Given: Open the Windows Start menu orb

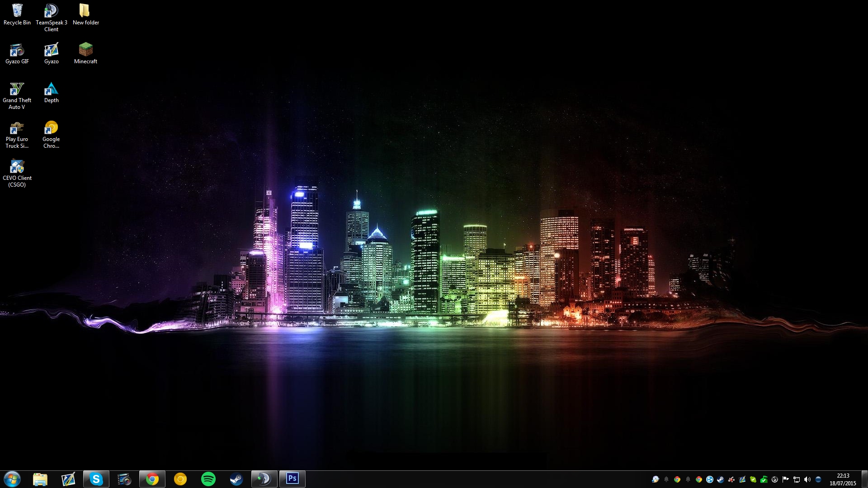Looking at the screenshot, I should 12,479.
